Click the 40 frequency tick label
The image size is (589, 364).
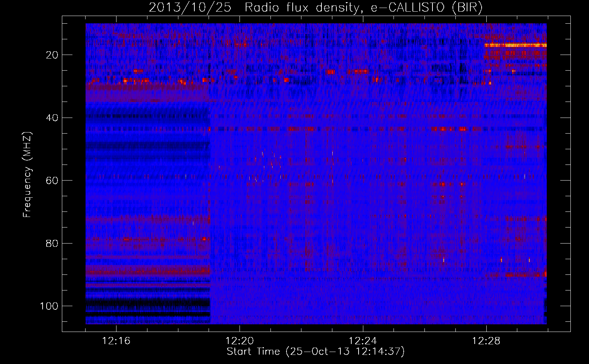52,118
